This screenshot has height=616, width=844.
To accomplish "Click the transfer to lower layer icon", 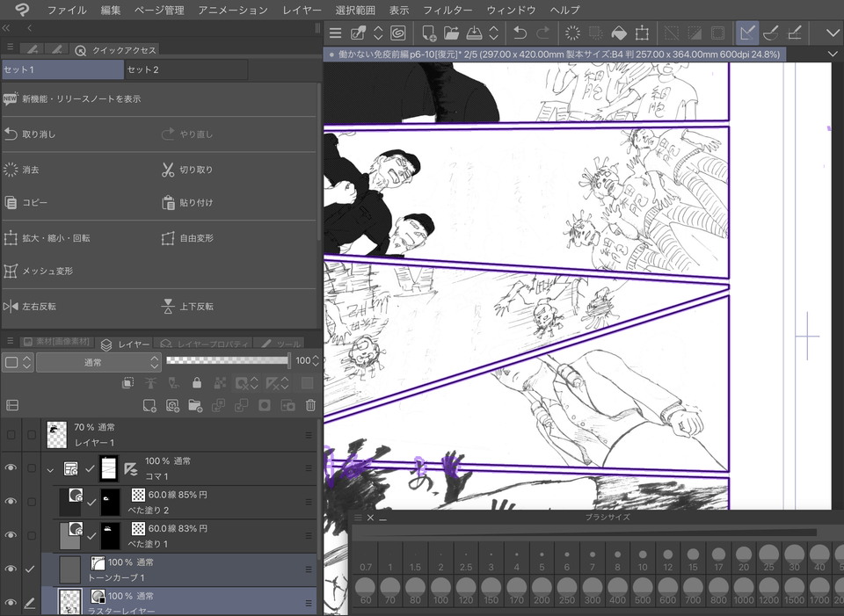I will tap(219, 406).
